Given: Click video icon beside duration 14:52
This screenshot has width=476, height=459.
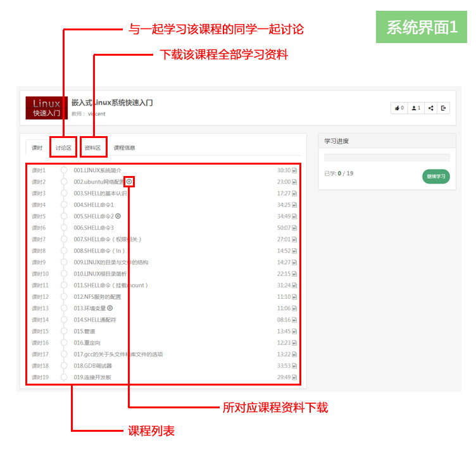Looking at the screenshot, I should tap(294, 251).
